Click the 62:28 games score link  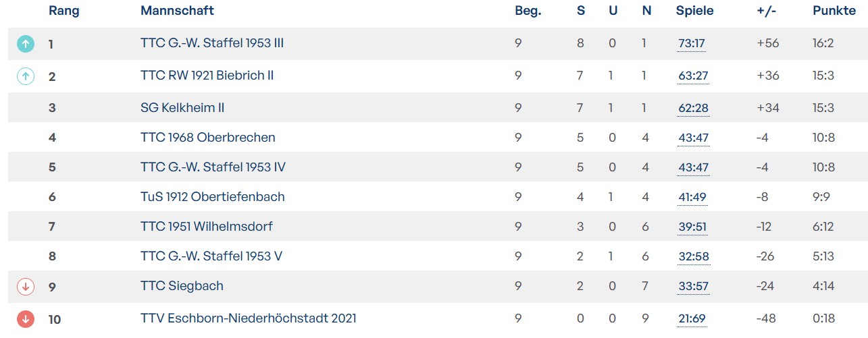[x=693, y=109]
